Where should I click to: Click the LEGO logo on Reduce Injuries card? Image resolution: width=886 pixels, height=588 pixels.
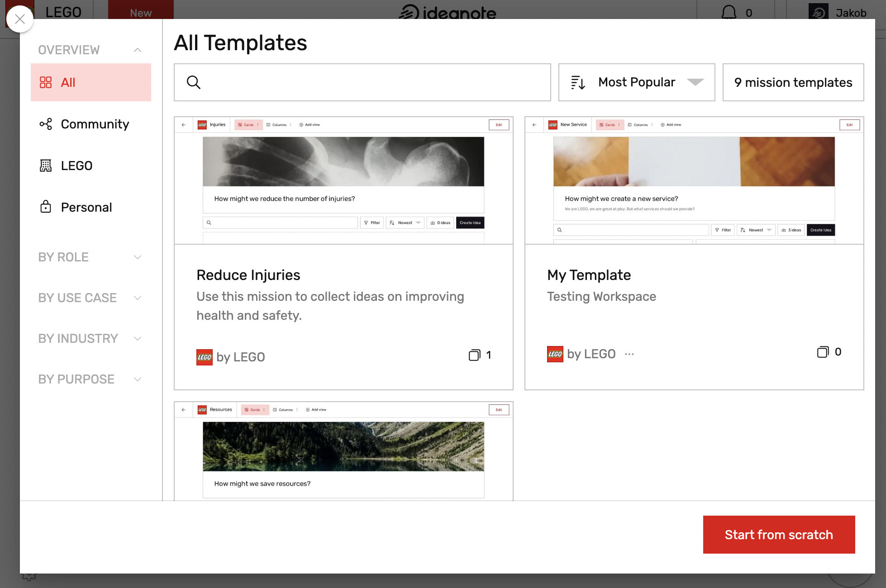pos(205,357)
